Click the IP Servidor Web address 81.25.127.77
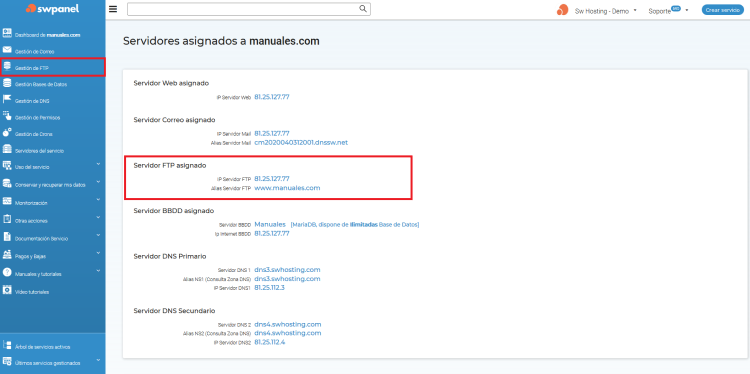The width and height of the screenshot is (750, 374). (x=272, y=97)
